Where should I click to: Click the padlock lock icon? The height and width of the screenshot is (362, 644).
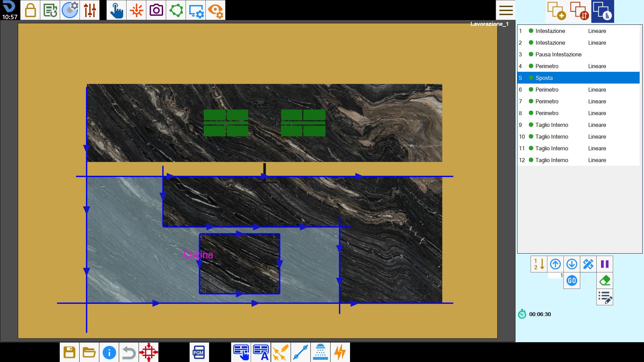pos(30,10)
